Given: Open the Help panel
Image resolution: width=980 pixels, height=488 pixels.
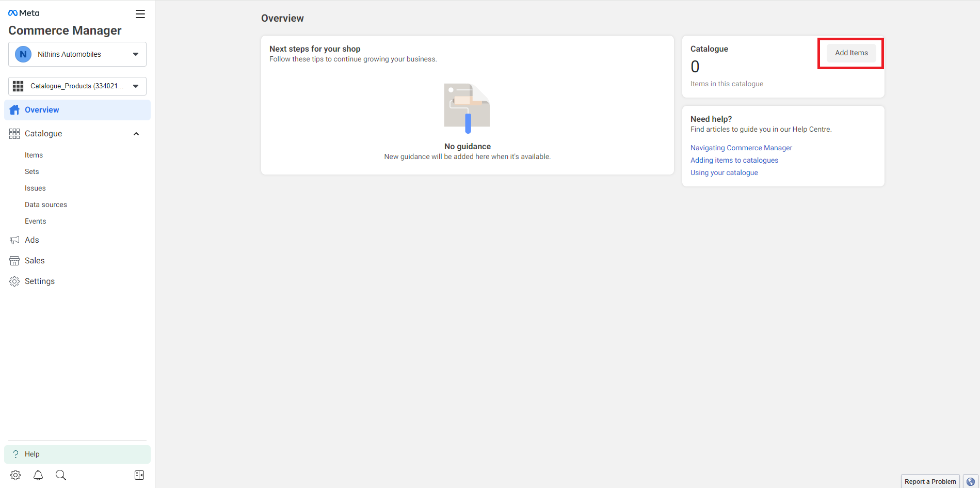Looking at the screenshot, I should (x=77, y=454).
